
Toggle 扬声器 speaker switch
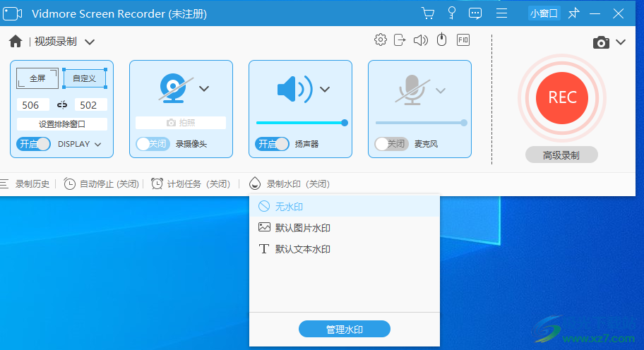click(x=272, y=144)
